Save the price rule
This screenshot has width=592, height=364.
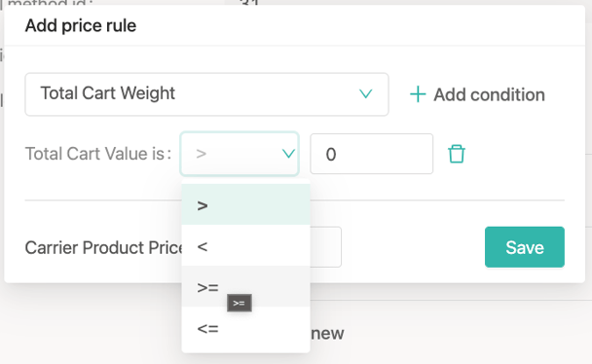525,247
